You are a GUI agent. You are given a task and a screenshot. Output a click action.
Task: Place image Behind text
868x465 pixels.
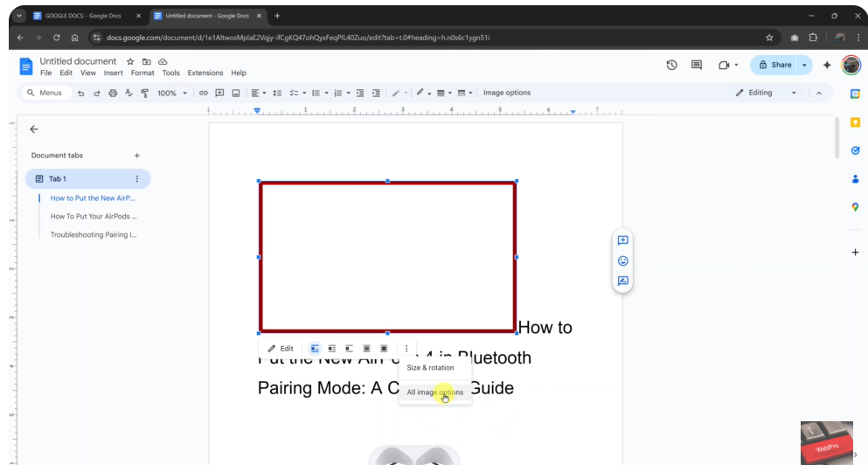(366, 349)
